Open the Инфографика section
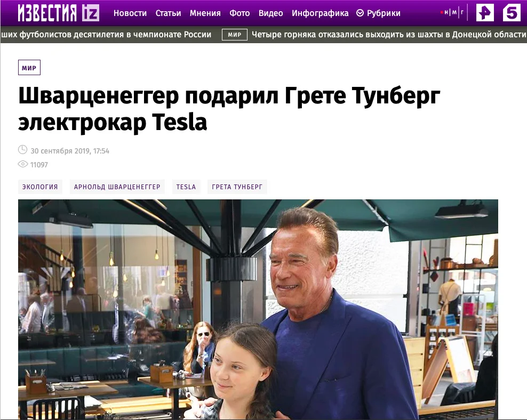The image size is (527, 420). point(320,13)
